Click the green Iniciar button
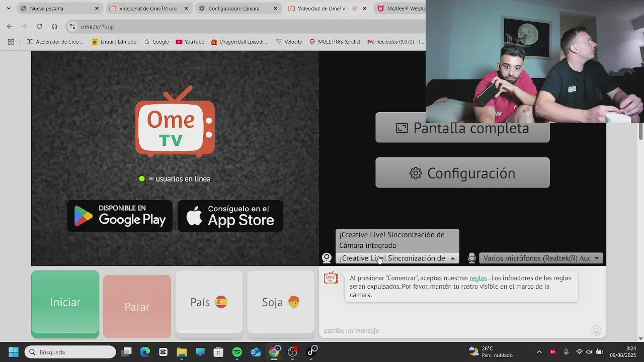 coord(65,303)
